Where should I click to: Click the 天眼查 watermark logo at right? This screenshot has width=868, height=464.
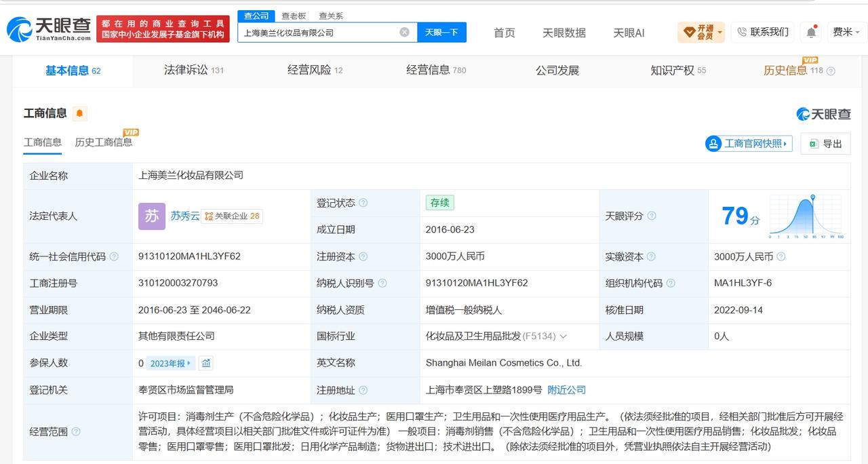[823, 114]
